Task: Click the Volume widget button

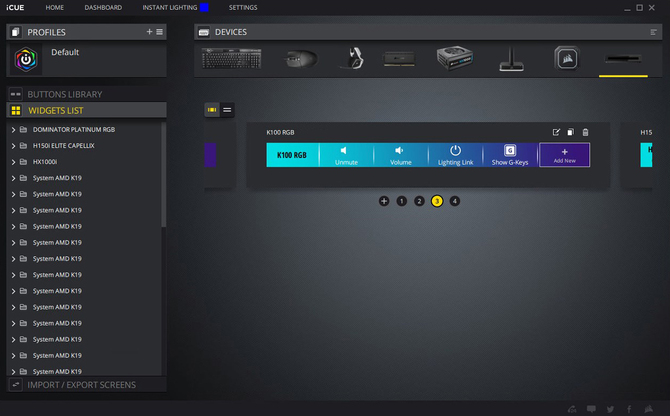Action: (400, 155)
